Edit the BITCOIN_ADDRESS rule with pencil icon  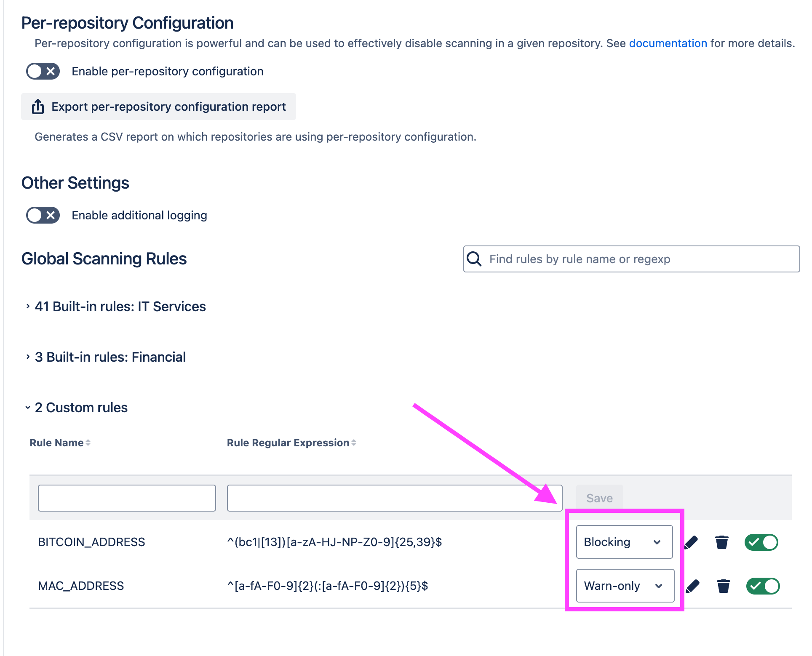tap(691, 542)
